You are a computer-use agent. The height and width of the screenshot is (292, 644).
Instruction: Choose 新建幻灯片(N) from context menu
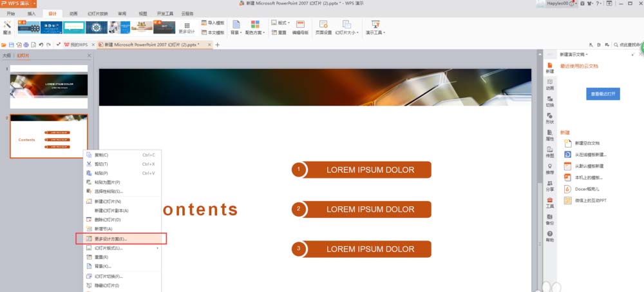(122, 202)
